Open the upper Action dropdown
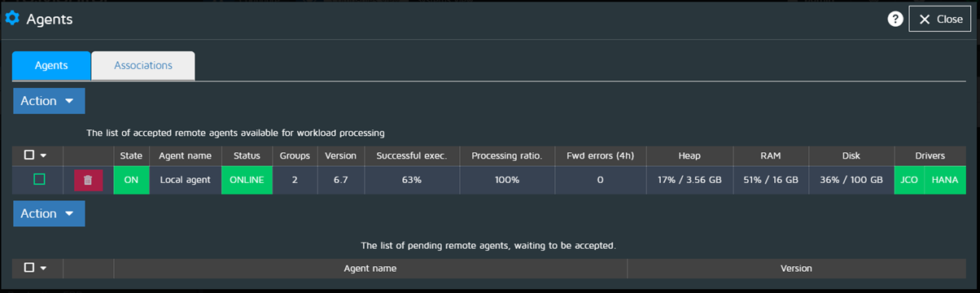The image size is (980, 293). [49, 101]
